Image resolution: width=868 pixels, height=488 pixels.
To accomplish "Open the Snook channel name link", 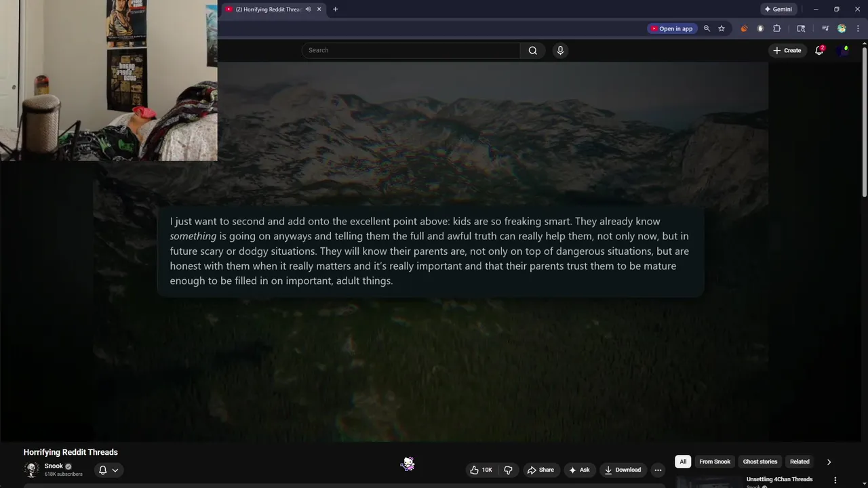I will (x=54, y=466).
